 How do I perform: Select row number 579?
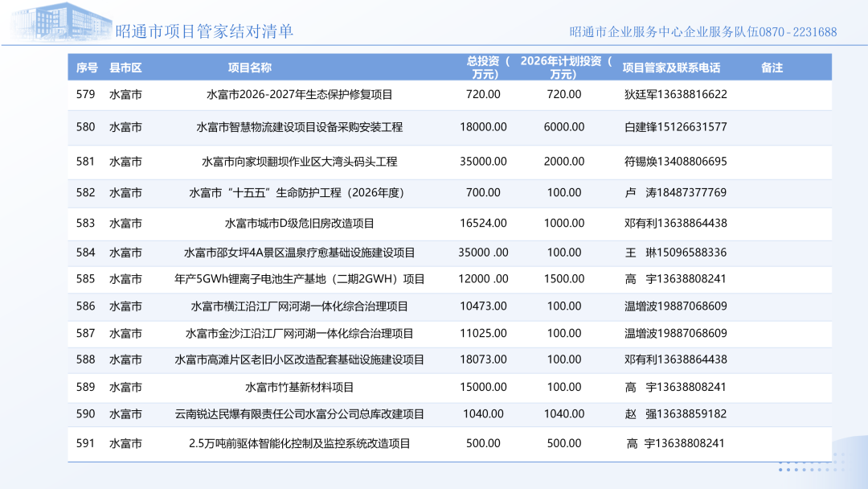click(x=86, y=95)
